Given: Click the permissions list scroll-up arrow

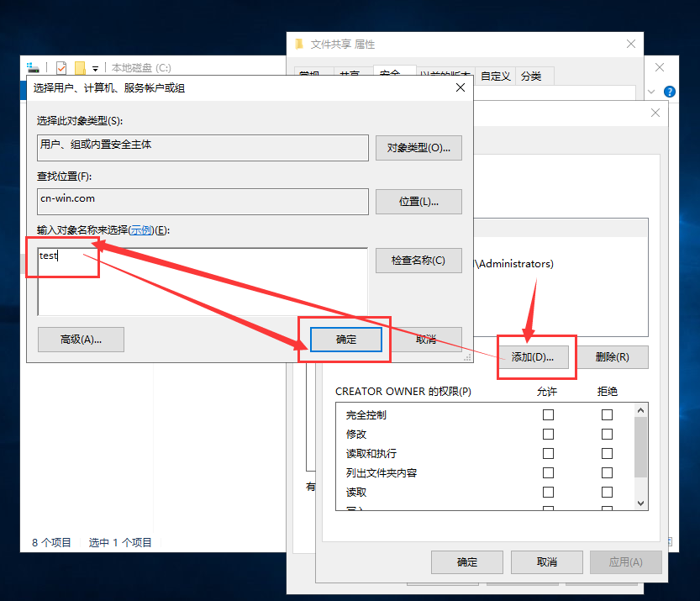Looking at the screenshot, I should click(x=640, y=410).
